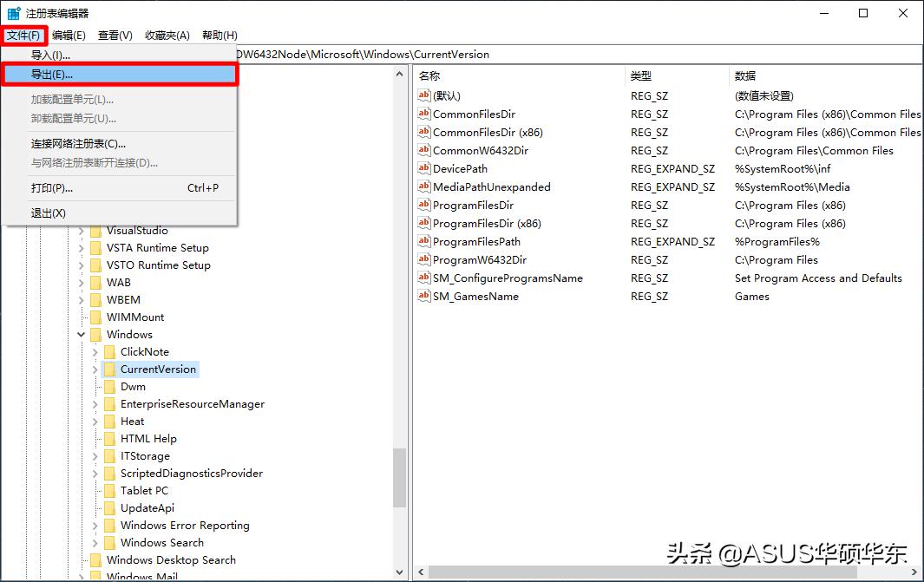This screenshot has width=924, height=582.
Task: Collapse the Windows tree node
Action: 82,335
